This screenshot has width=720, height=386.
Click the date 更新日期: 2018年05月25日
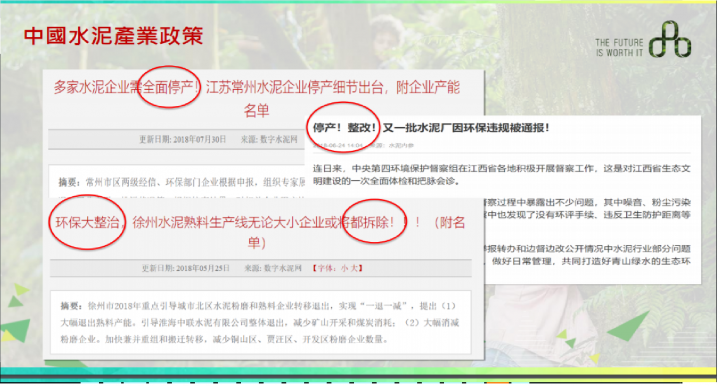185,268
